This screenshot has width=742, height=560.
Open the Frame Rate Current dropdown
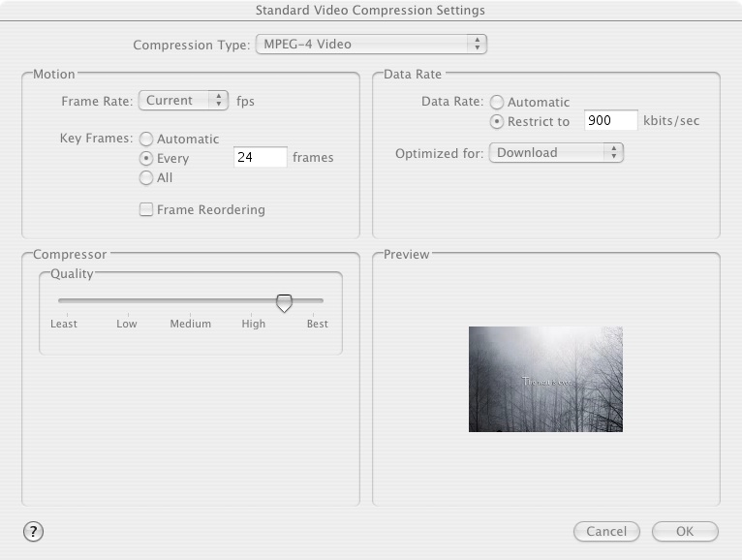(183, 101)
